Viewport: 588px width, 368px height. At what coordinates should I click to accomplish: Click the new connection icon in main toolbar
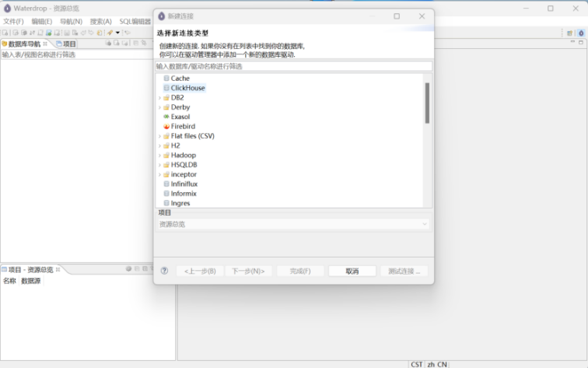click(x=5, y=33)
